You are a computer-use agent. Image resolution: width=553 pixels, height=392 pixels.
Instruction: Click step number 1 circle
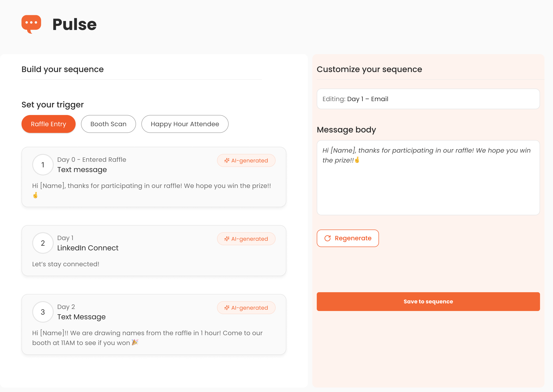(x=43, y=165)
